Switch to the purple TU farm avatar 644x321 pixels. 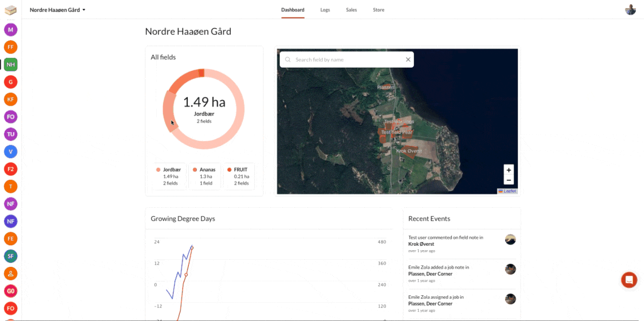tap(11, 134)
